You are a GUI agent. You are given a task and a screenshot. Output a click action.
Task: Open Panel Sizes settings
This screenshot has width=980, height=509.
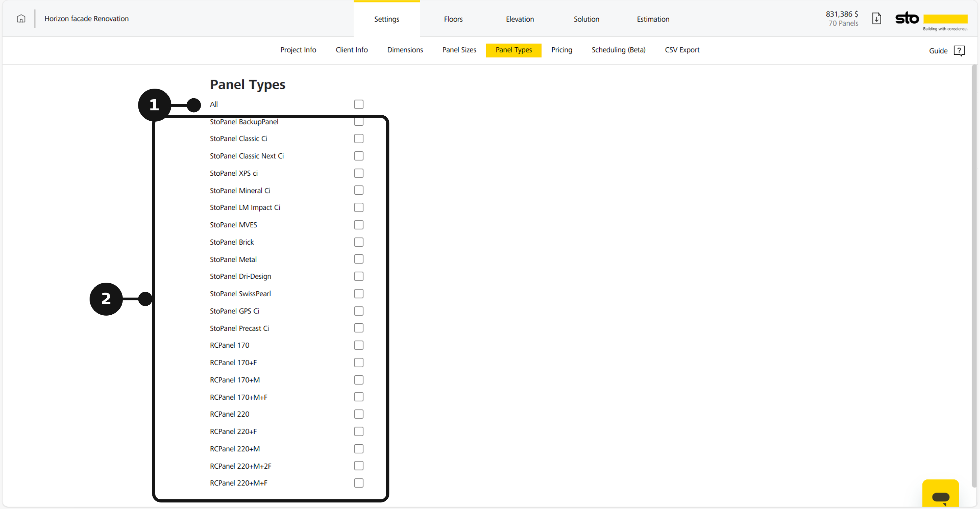[459, 50]
